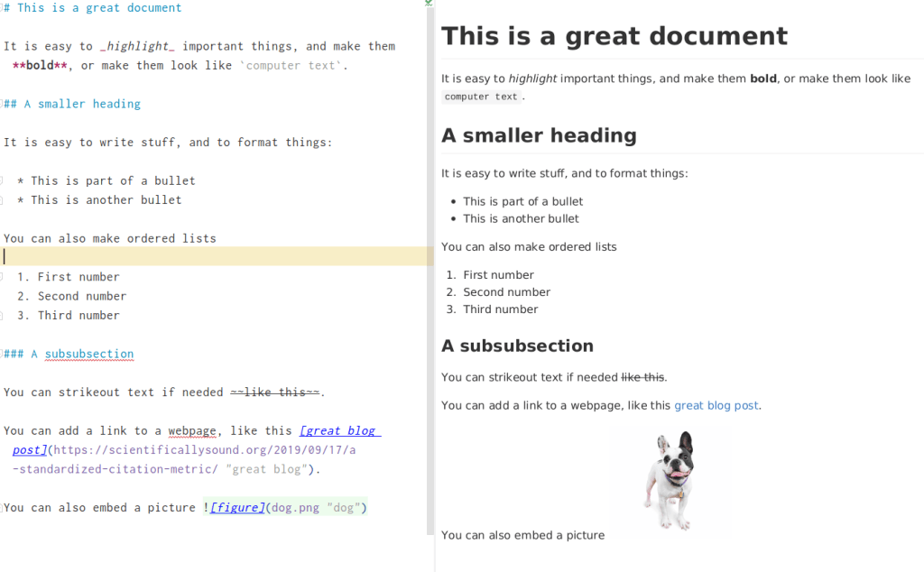Fold the "A smaller heading" section in editor
Screen dimensions: 924x572
(2, 104)
